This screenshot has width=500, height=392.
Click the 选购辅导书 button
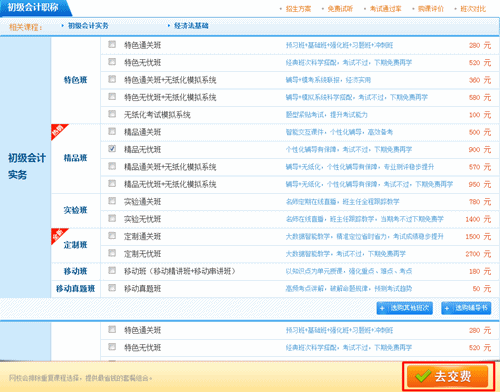point(466,308)
